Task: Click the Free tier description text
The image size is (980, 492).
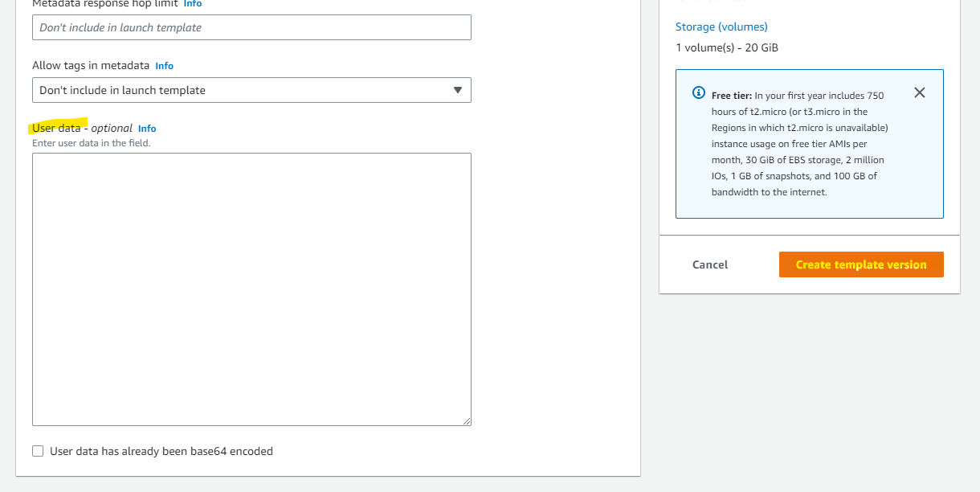Action: click(x=800, y=144)
